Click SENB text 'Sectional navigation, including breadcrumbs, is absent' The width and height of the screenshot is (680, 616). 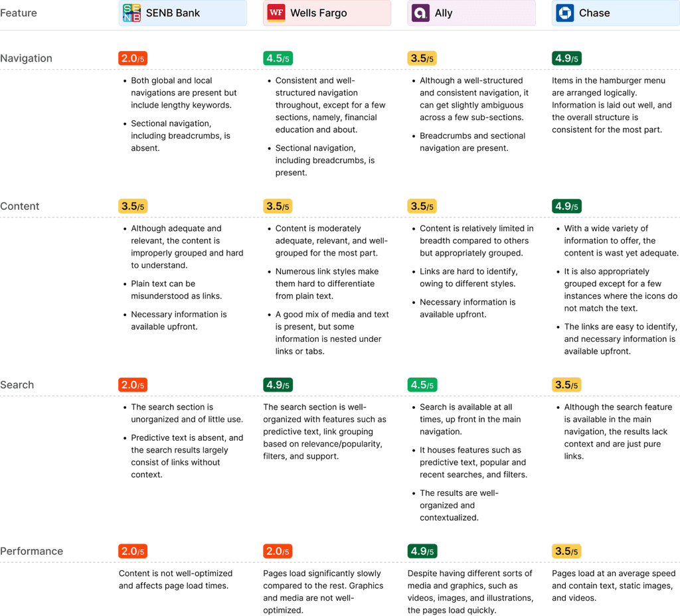click(181, 135)
